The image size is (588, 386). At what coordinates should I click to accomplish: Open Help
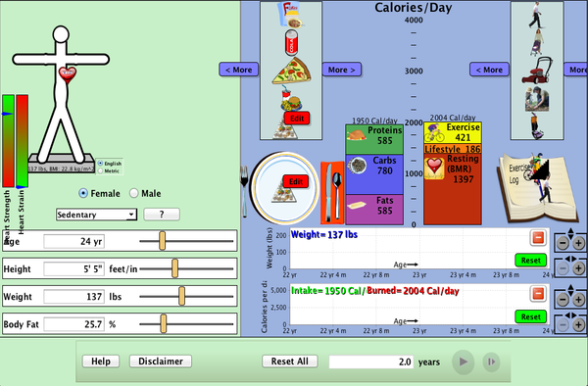tap(101, 362)
